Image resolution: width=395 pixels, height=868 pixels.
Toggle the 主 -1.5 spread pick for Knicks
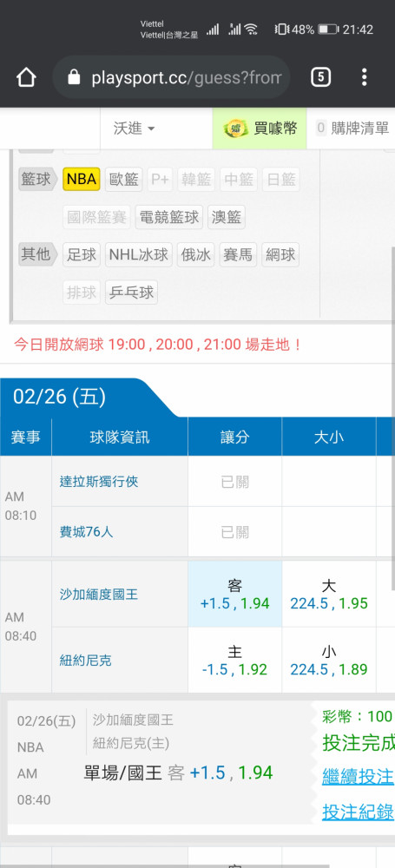point(235,660)
